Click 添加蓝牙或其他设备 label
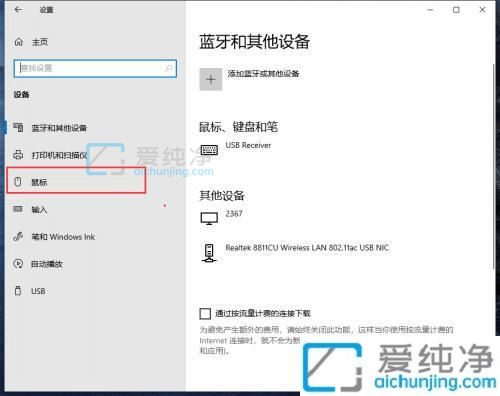 [263, 74]
